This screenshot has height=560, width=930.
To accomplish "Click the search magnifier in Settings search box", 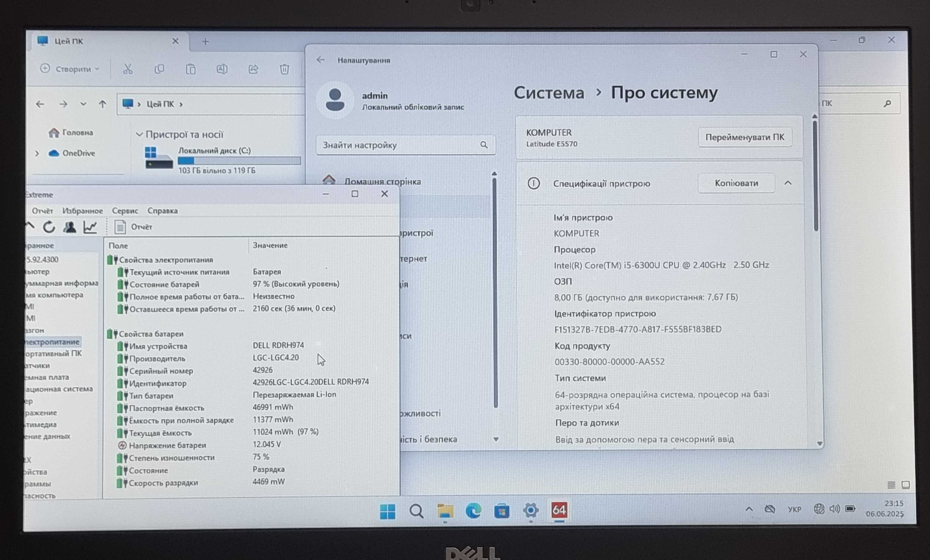I will [484, 145].
